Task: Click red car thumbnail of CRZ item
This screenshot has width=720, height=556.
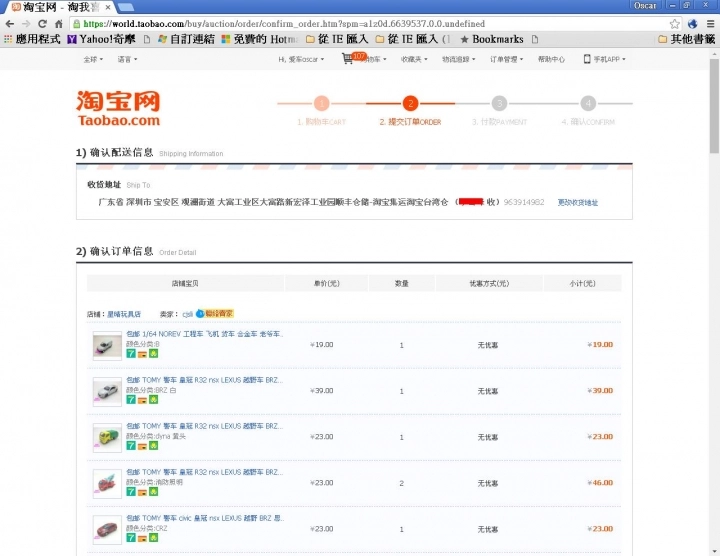Action: click(x=107, y=529)
